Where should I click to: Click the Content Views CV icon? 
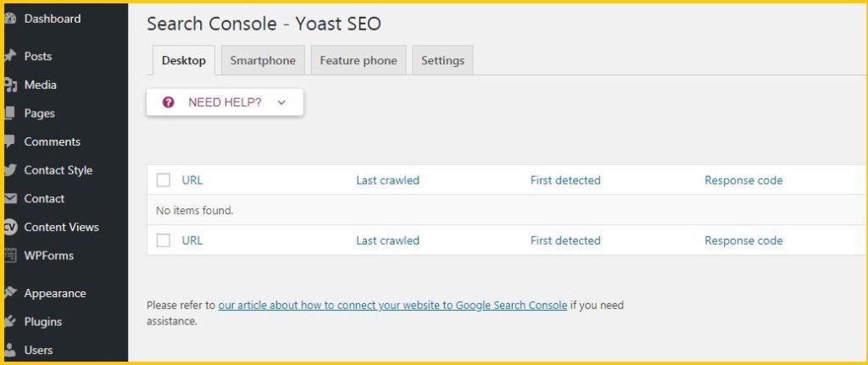click(x=10, y=227)
